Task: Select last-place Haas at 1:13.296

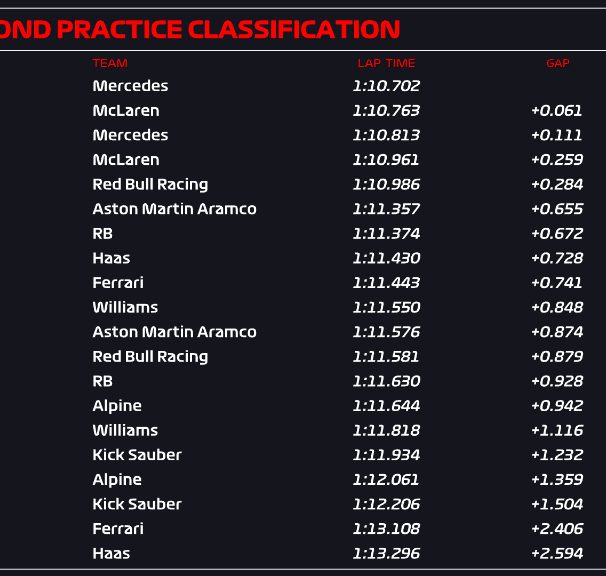Action: (303, 553)
